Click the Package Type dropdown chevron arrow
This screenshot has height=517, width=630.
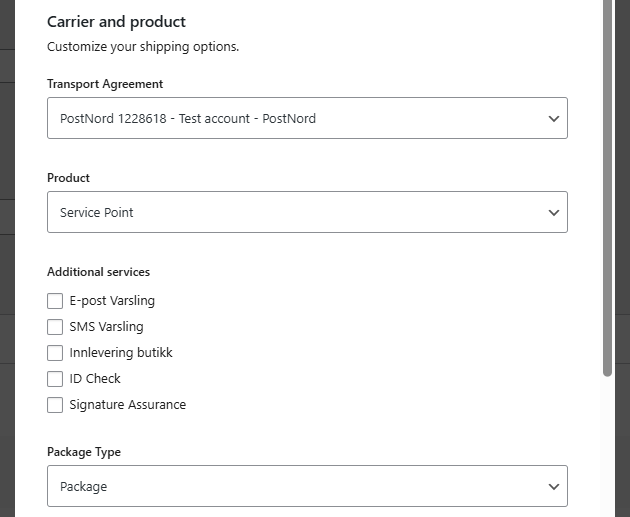click(554, 486)
